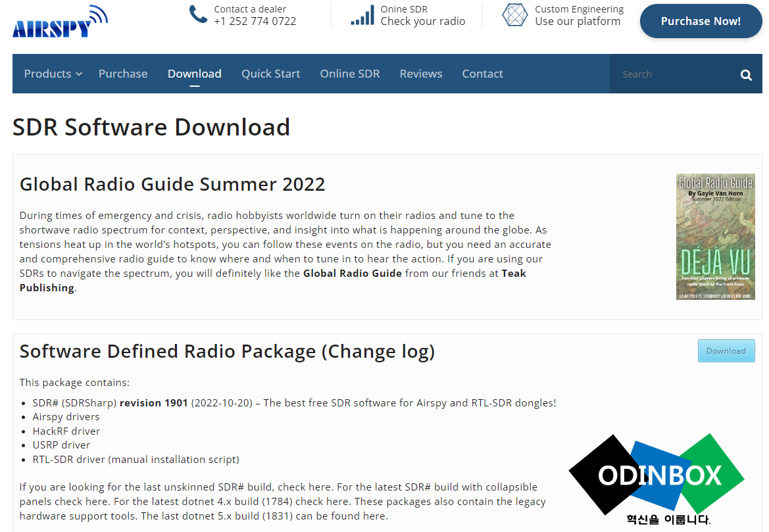769x532 pixels.
Task: Open the Reviews nav item
Action: click(421, 74)
